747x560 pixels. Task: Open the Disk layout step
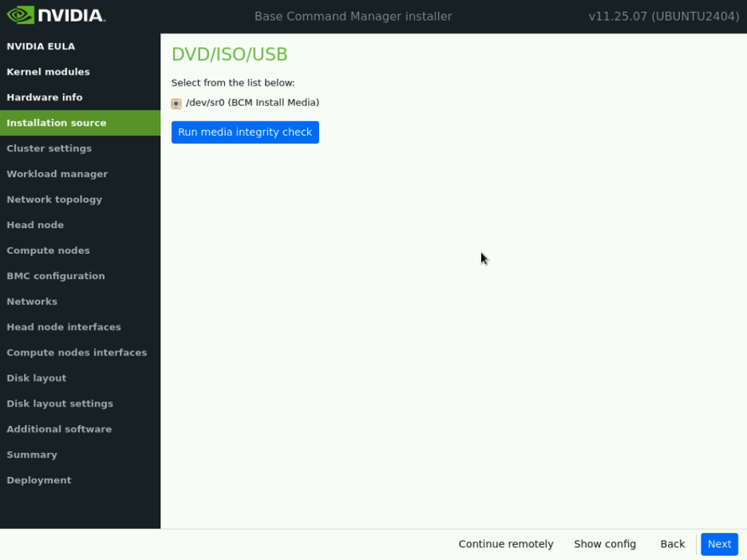pos(80,378)
